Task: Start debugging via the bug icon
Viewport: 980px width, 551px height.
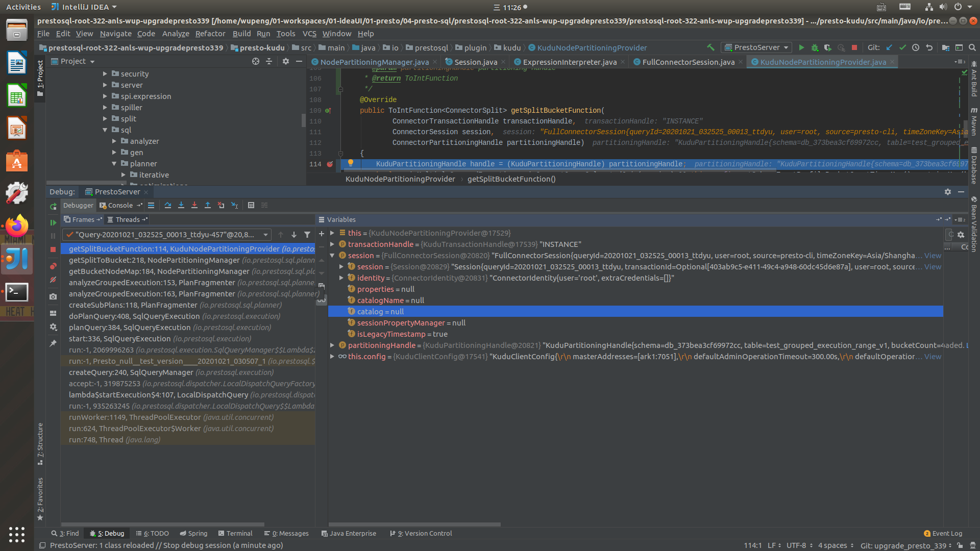Action: pyautogui.click(x=814, y=47)
